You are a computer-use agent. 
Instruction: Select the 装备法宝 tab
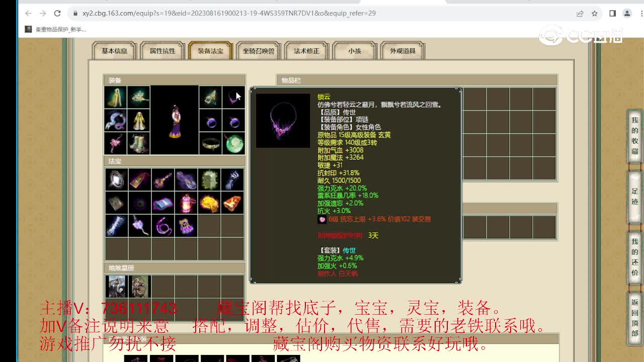(210, 51)
